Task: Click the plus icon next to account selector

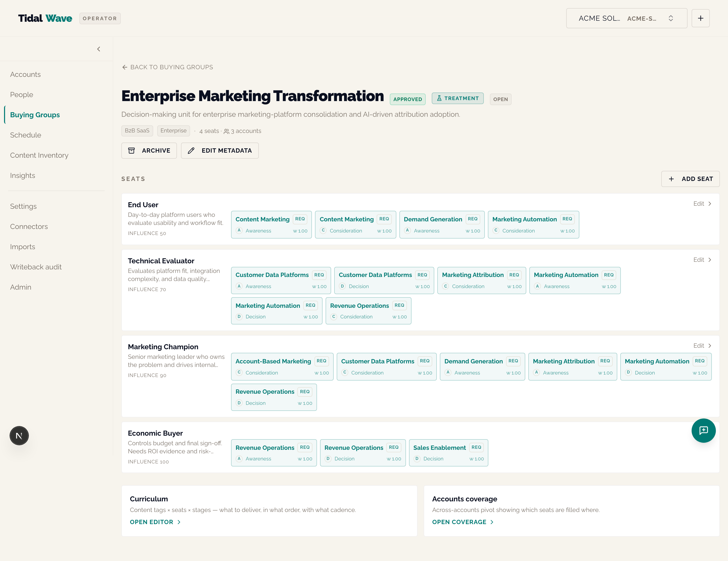Action: coord(700,18)
